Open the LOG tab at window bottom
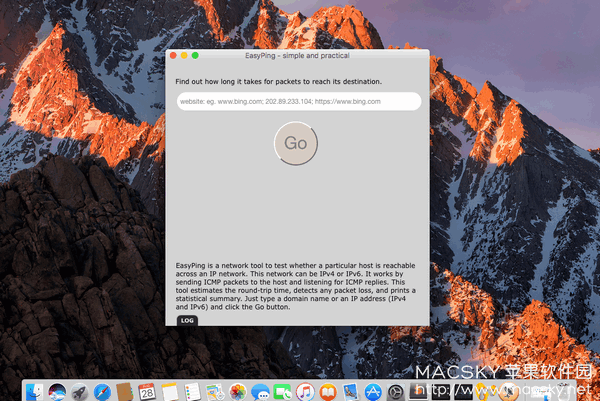 [x=187, y=321]
